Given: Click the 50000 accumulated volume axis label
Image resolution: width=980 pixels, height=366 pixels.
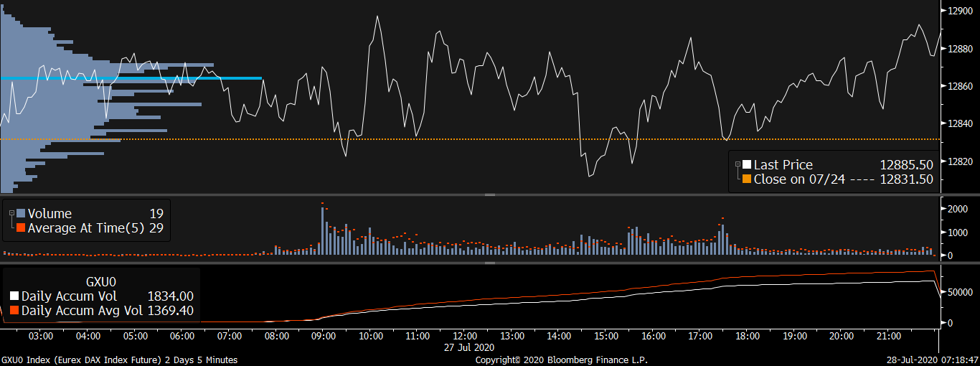Looking at the screenshot, I should click(x=961, y=293).
